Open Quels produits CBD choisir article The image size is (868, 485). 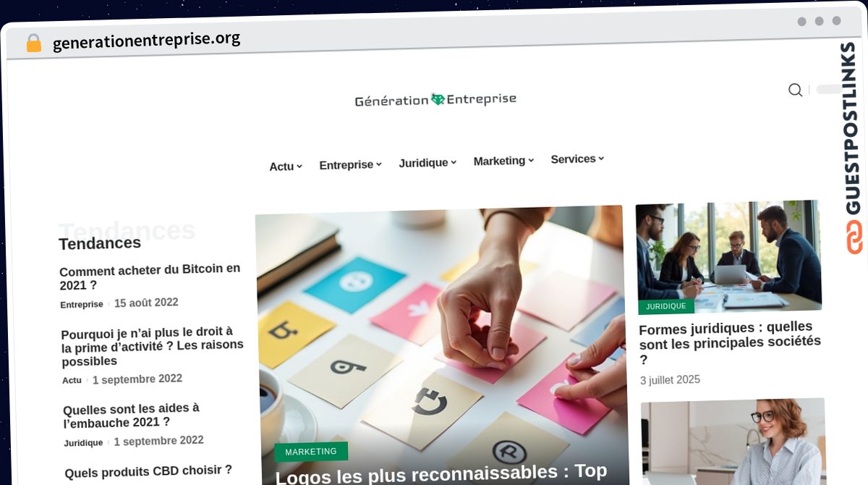148,472
